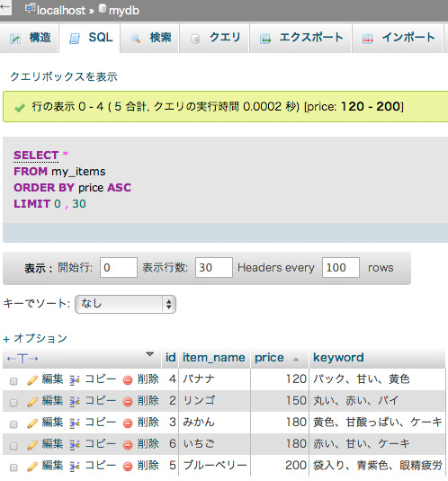Click the localhost server icon in breadcrumb
The width and height of the screenshot is (448, 481).
[30, 9]
